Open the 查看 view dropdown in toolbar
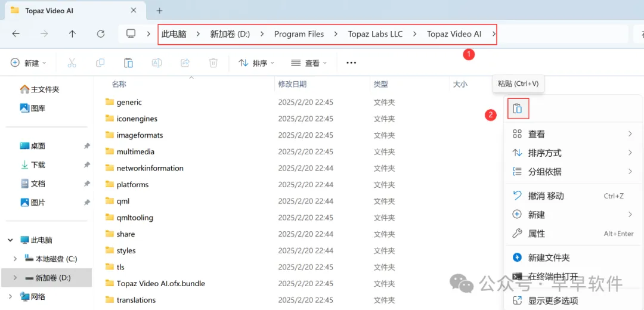The width and height of the screenshot is (644, 310). coord(309,63)
